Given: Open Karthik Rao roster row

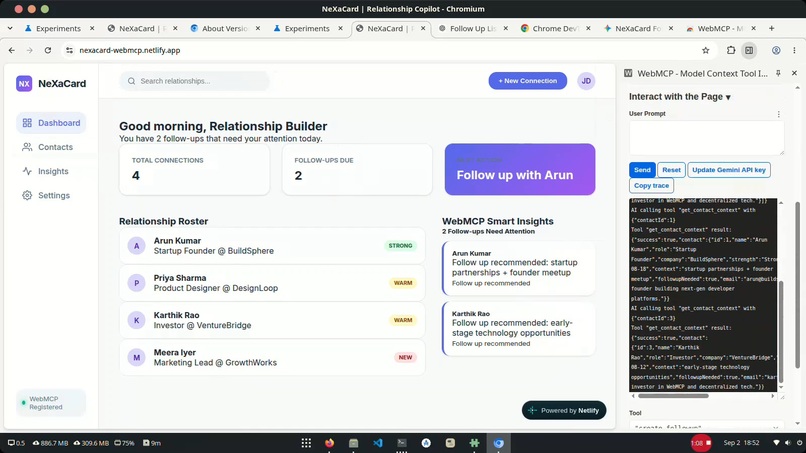Looking at the screenshot, I should point(272,320).
